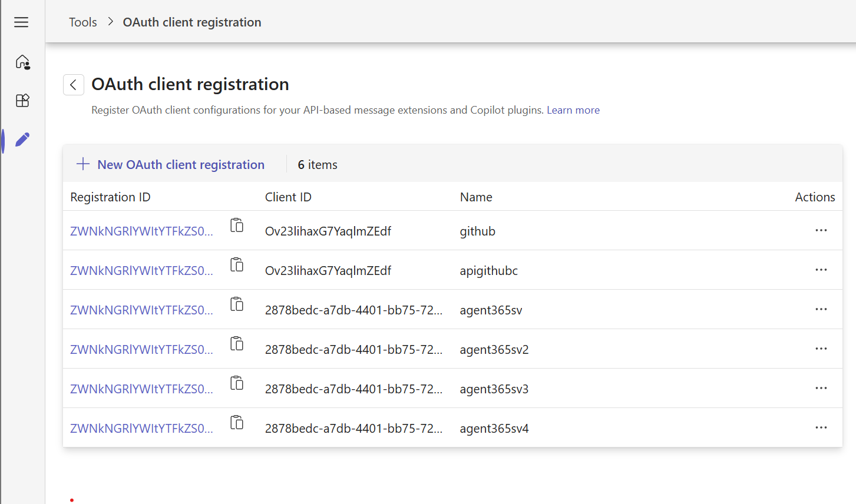Open the Learn more link
Screen dimensions: 856x504
[x=573, y=110]
